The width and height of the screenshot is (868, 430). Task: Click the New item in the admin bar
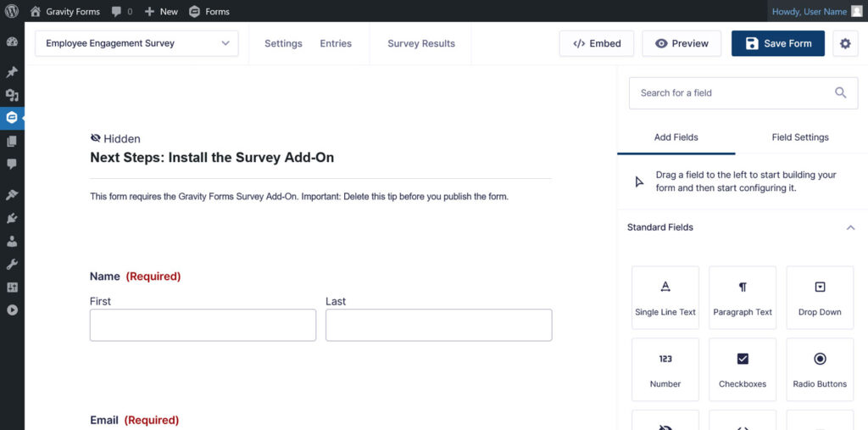pyautogui.click(x=161, y=11)
